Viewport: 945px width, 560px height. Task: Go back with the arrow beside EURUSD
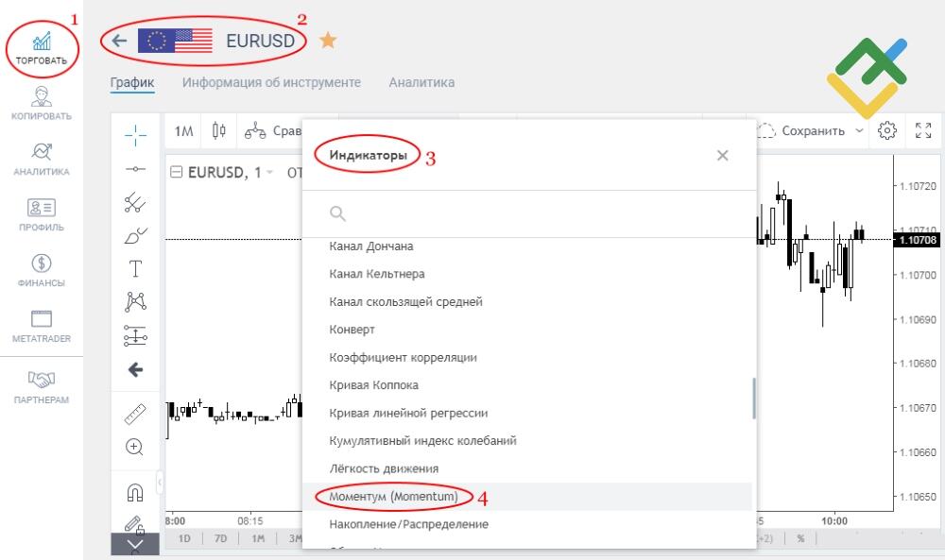coord(119,41)
